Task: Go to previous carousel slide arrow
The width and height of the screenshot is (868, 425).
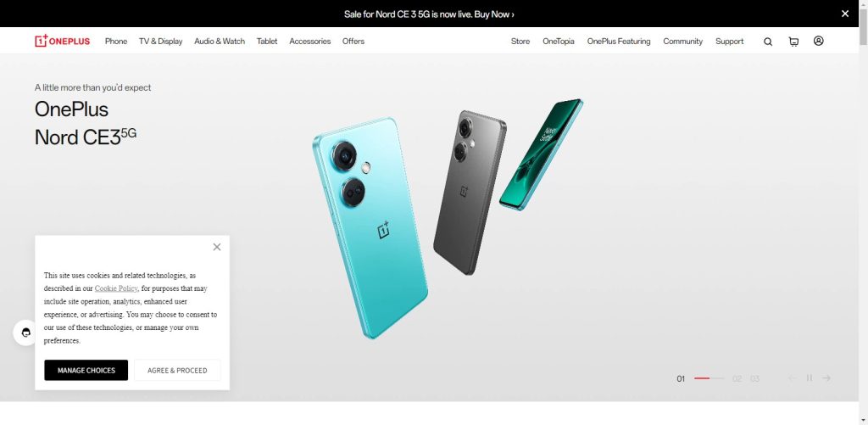Action: [x=793, y=377]
